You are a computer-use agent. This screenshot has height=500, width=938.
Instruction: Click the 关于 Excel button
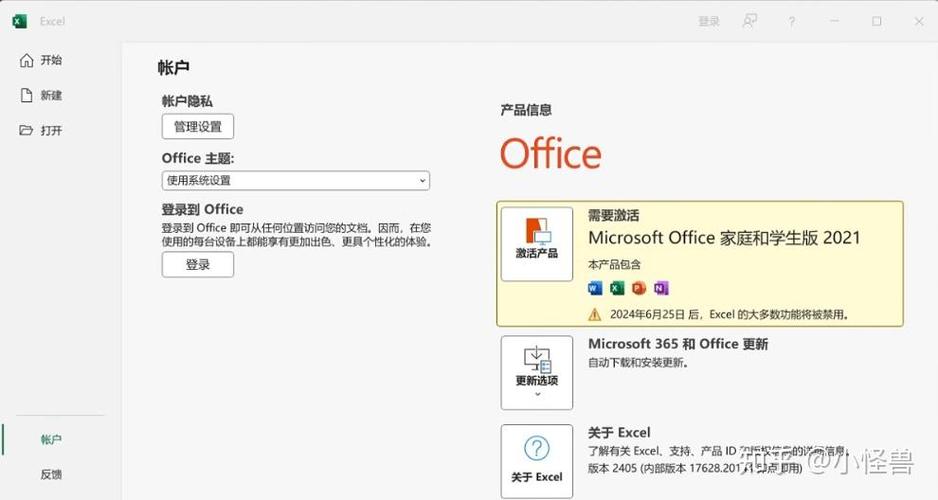coord(537,461)
